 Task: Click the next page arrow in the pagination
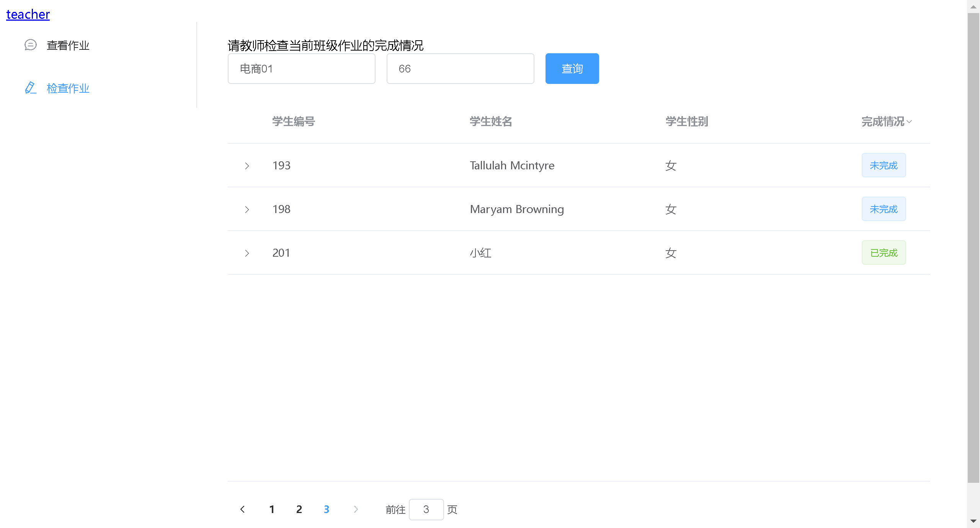[x=356, y=509]
